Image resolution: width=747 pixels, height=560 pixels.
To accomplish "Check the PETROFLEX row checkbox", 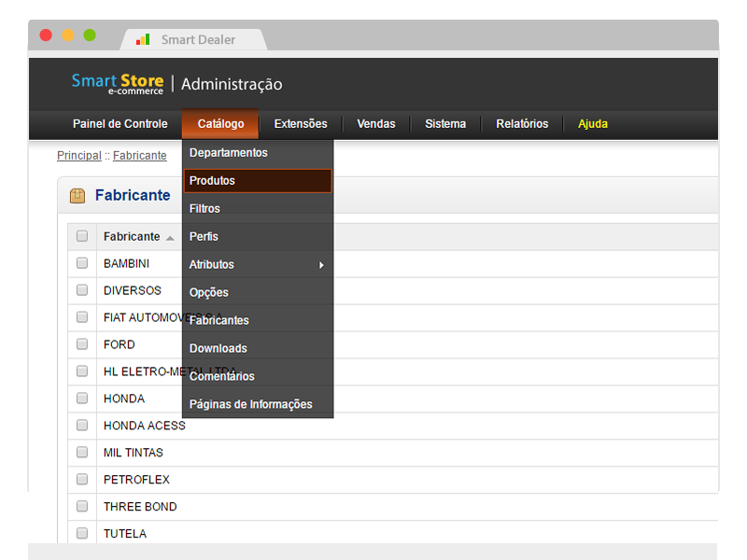I will (82, 479).
